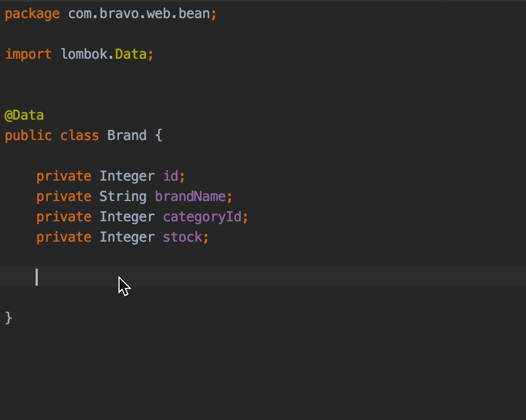This screenshot has width=526, height=420.
Task: Click the 'stock' field name
Action: pos(183,237)
